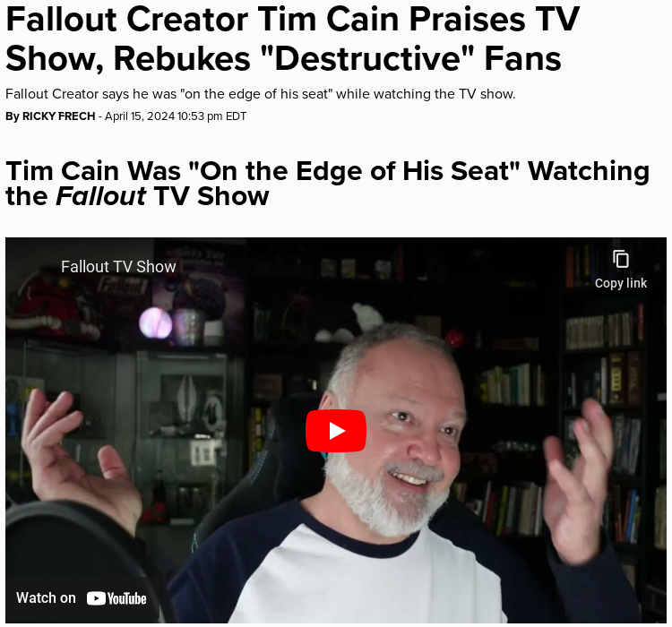Click the main headline about Tim Cain
This screenshot has width=672, height=627.
293,39
